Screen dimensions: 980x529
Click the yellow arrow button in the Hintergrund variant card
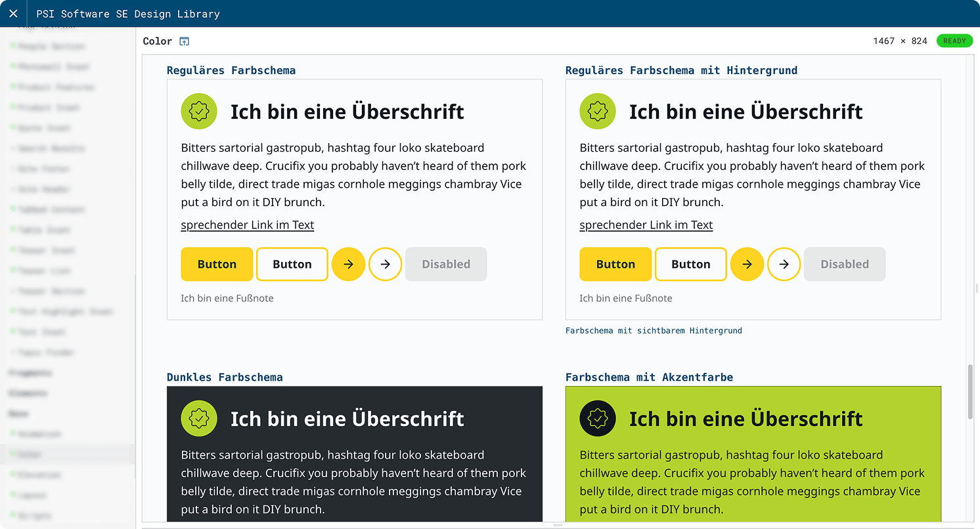(x=747, y=264)
